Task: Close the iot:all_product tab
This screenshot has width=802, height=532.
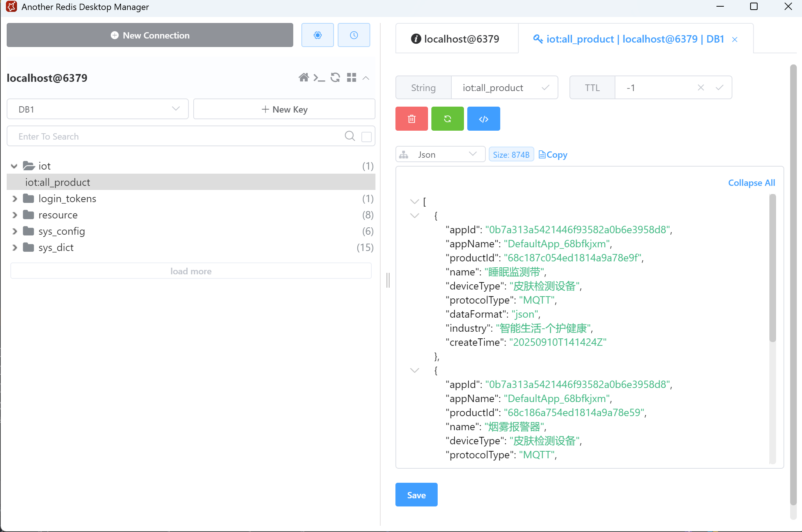Action: point(735,39)
